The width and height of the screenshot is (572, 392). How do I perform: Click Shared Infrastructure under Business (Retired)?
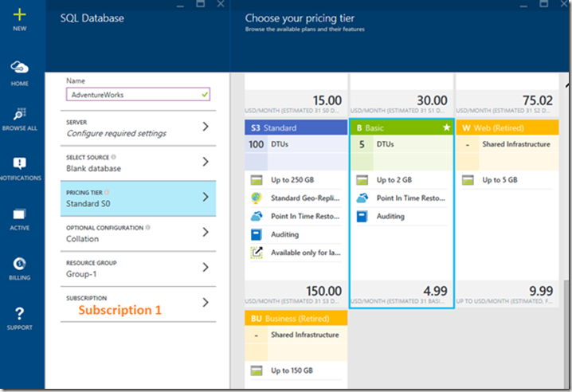[x=304, y=335]
